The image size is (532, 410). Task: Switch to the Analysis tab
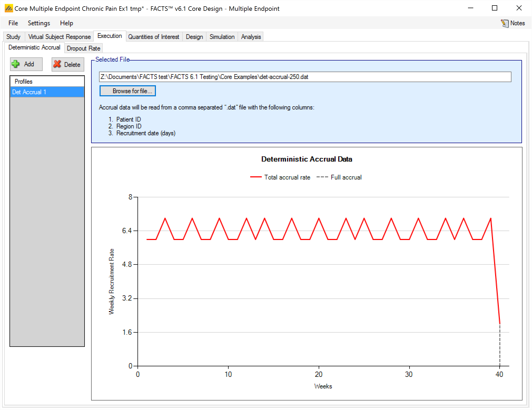pyautogui.click(x=251, y=37)
